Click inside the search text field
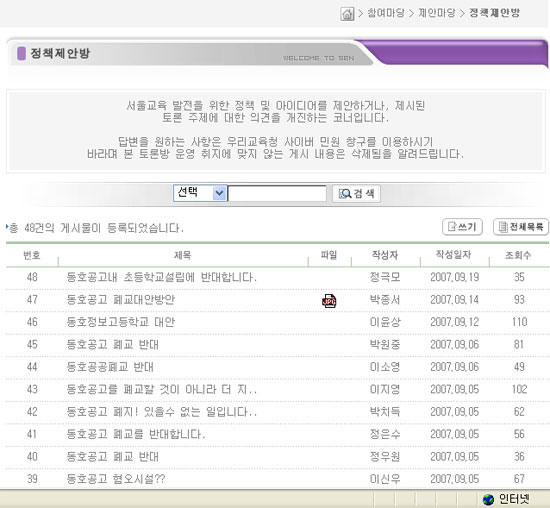The image size is (550, 508). (x=277, y=194)
